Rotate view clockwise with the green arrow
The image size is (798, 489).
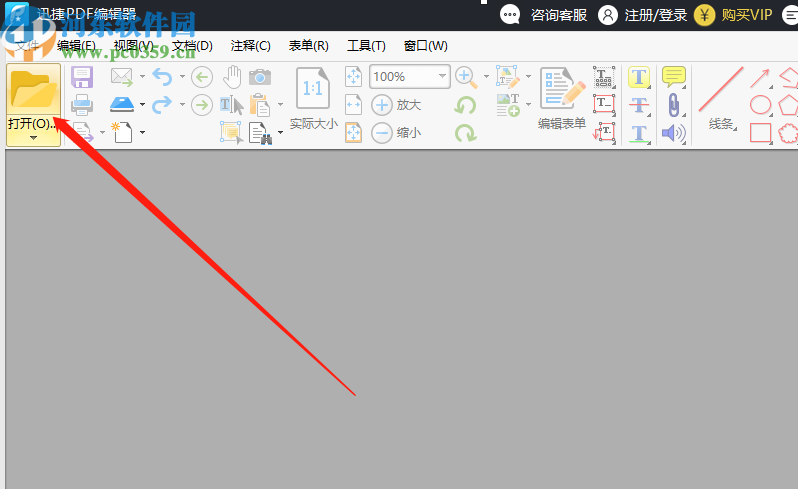(x=465, y=133)
